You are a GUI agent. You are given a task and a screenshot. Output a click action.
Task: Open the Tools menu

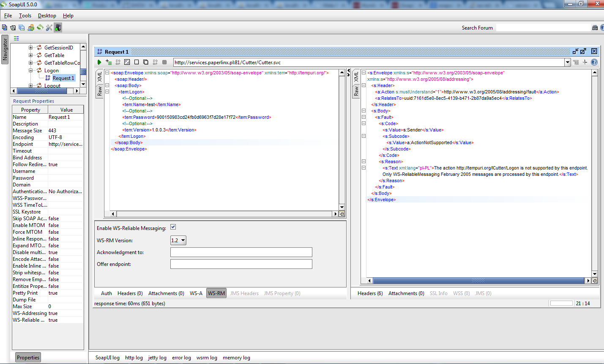tap(25, 16)
